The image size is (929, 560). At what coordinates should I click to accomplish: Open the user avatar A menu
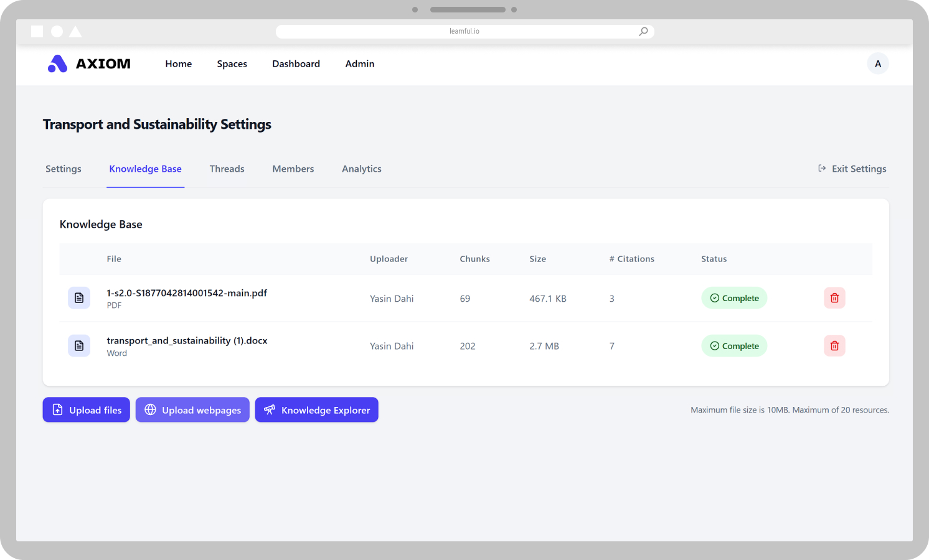(877, 63)
